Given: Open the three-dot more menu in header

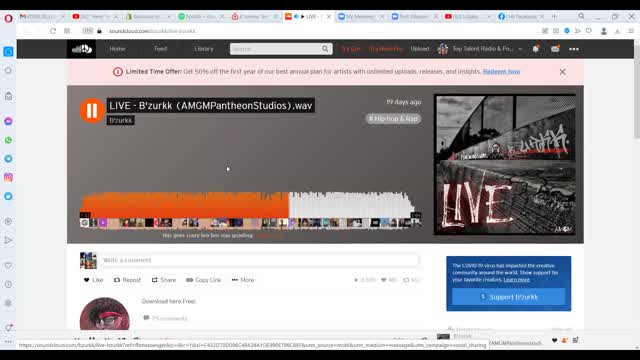Looking at the screenshot, I should (574, 49).
